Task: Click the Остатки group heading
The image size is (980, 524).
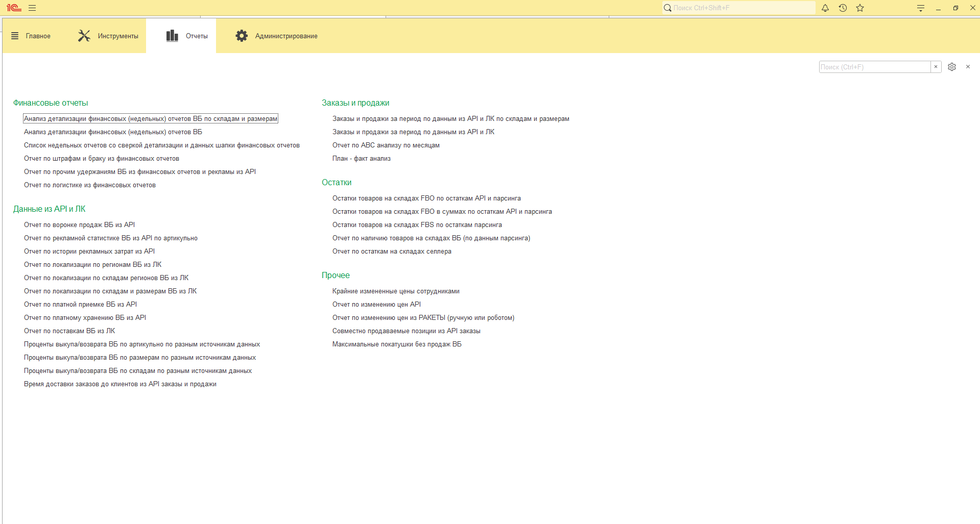Action: point(337,182)
